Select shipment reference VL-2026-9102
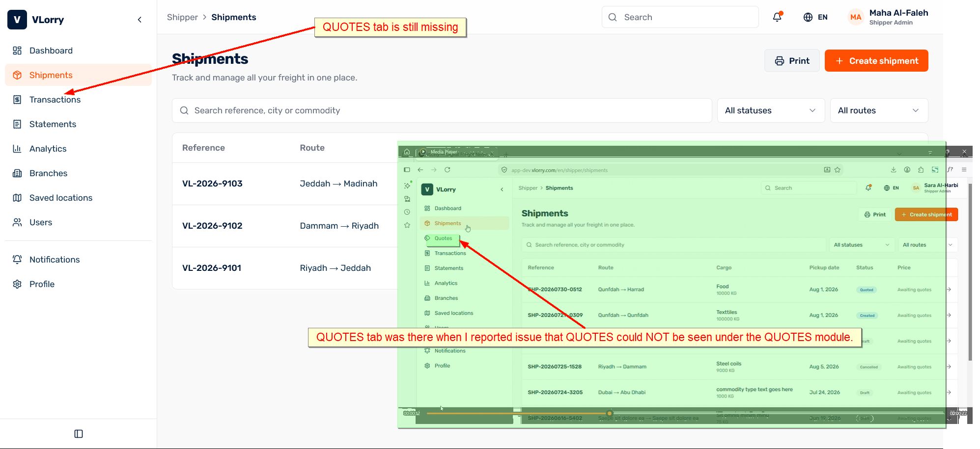This screenshot has height=449, width=980. 212,226
